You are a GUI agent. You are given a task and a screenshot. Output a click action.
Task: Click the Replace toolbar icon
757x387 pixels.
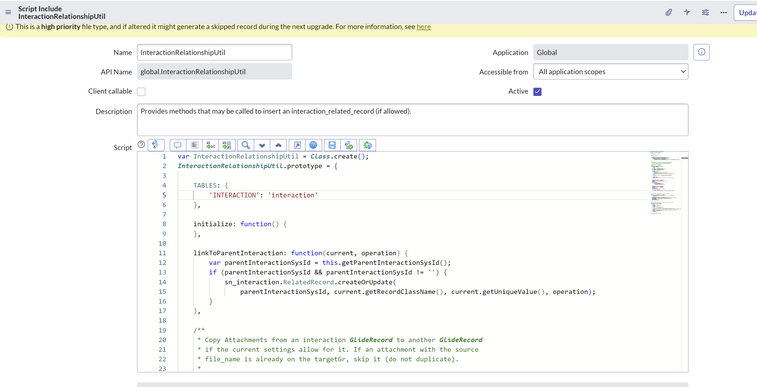click(210, 145)
